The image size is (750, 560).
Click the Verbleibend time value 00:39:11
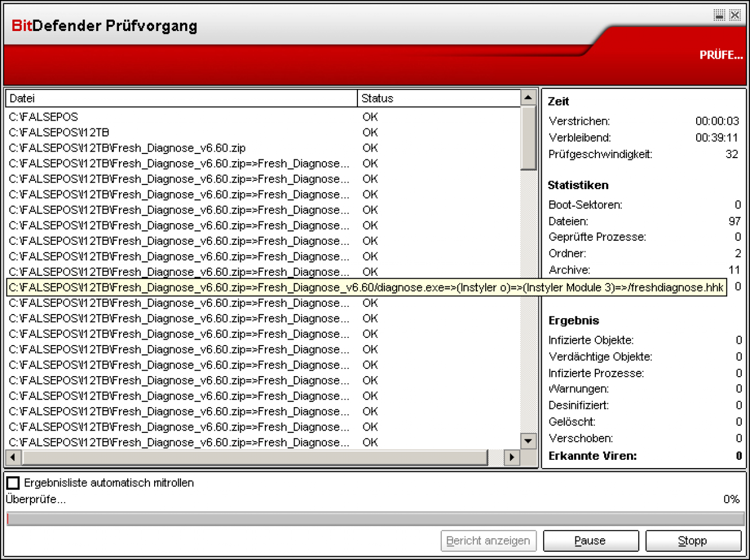coord(717,138)
